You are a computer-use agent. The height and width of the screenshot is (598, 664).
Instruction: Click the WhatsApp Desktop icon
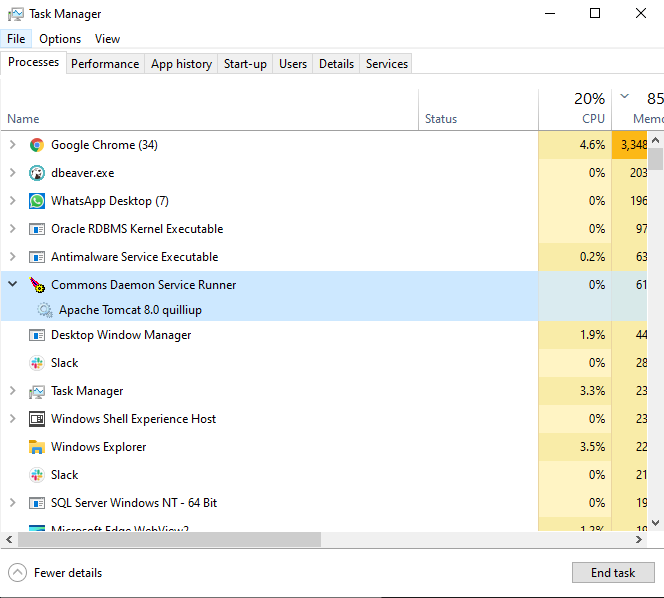[37, 201]
